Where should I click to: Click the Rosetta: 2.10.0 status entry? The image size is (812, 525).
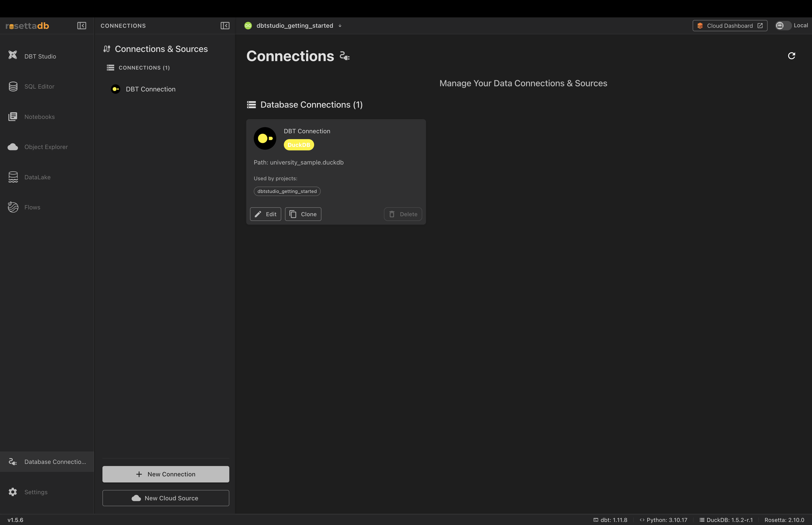(x=785, y=520)
